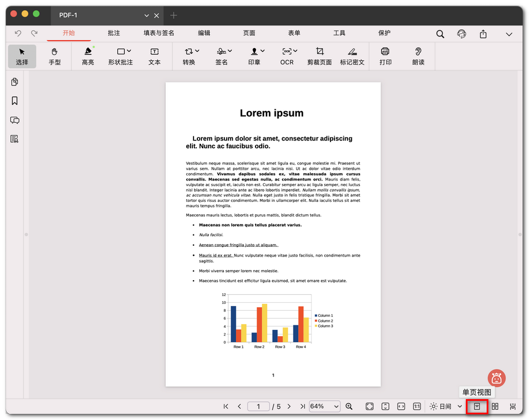Open the comments sidebar panel
529x420 pixels.
(15, 120)
